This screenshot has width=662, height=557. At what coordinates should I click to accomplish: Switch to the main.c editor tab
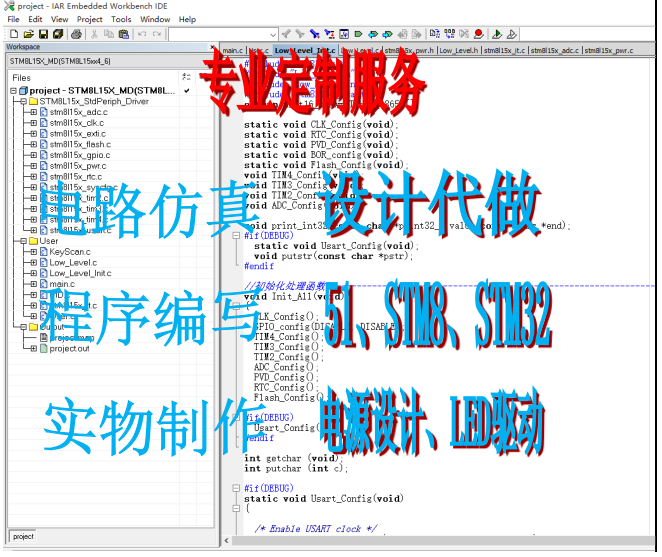pyautogui.click(x=233, y=50)
